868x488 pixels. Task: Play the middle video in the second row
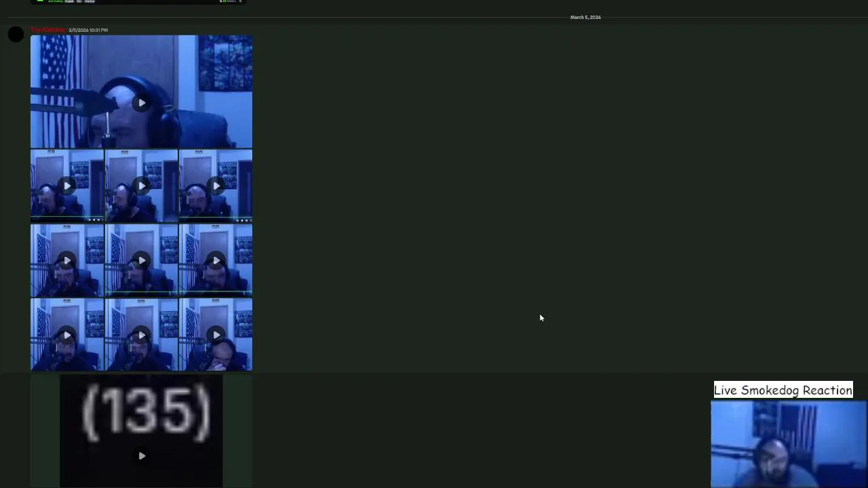tap(141, 186)
